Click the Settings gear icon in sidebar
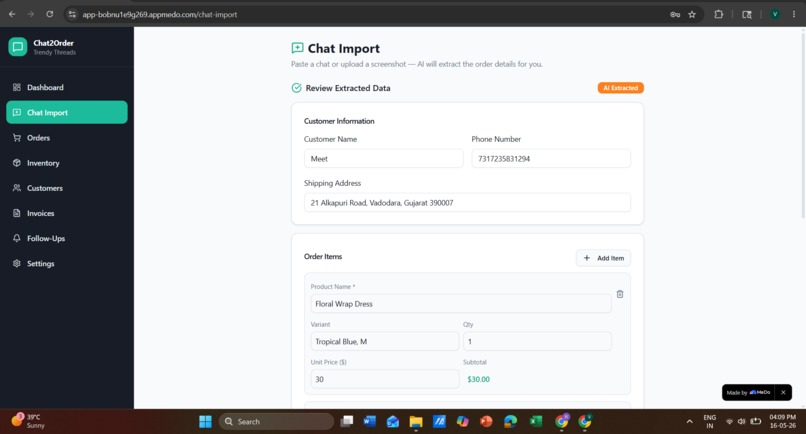This screenshot has width=806, height=434. [17, 263]
